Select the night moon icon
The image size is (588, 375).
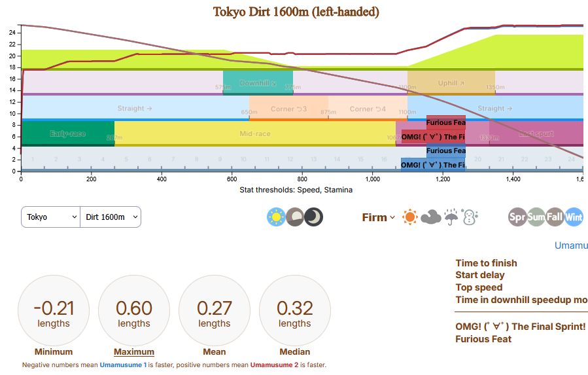click(313, 217)
